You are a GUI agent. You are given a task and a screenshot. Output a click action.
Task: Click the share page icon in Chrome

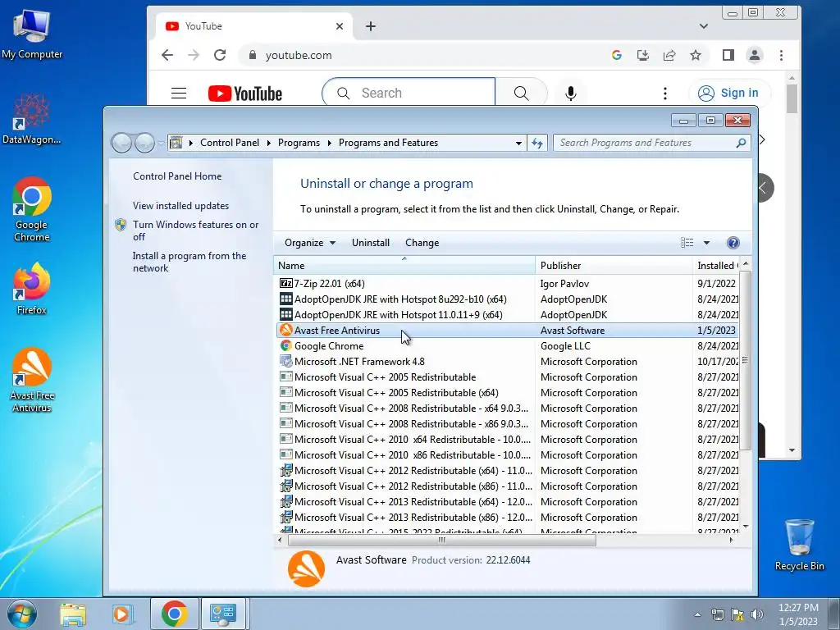[669, 55]
